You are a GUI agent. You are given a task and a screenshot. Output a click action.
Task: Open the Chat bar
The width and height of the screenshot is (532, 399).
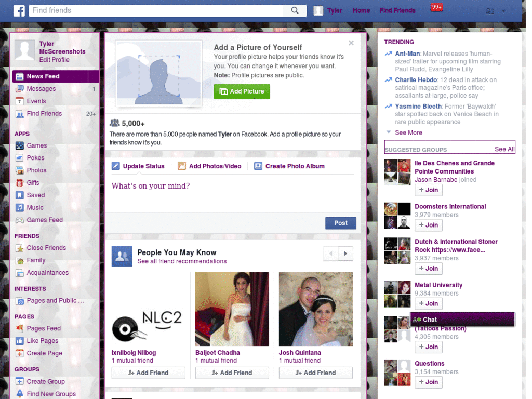point(462,320)
